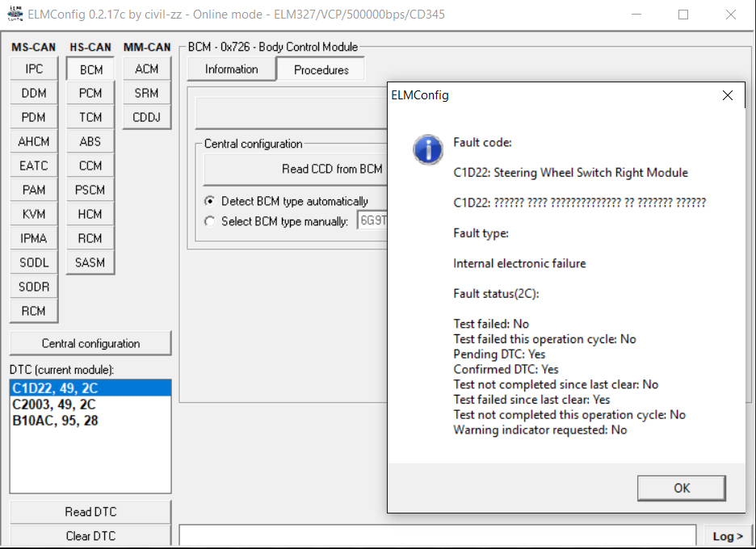756x549 pixels.
Task: Open the BCM type combo box
Action: 372,221
